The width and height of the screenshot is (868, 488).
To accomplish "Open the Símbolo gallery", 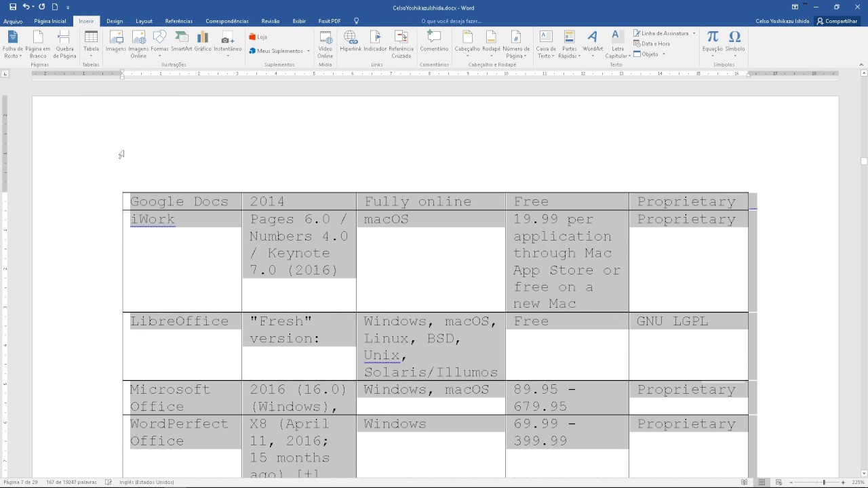I will point(735,43).
